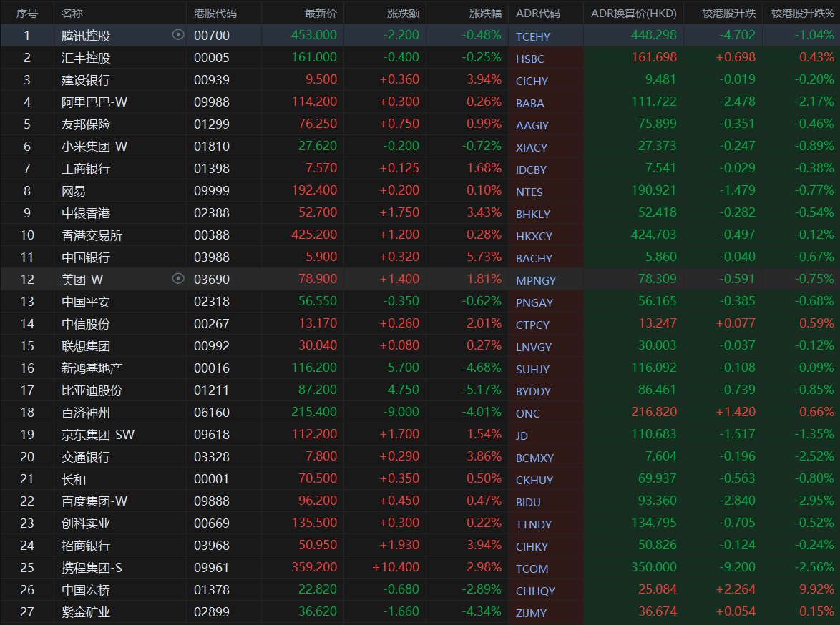Image resolution: width=840 pixels, height=625 pixels.
Task: Select 中银香港 stock name
Action: click(x=86, y=212)
